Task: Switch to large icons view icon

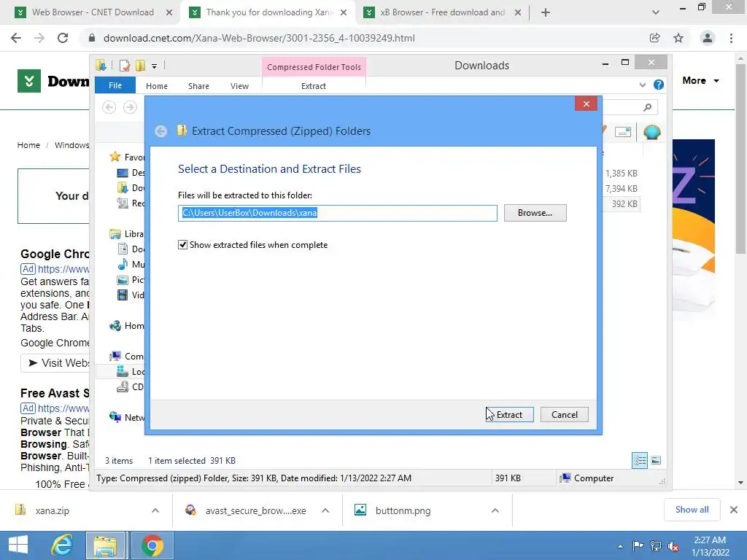Action: pyautogui.click(x=656, y=460)
